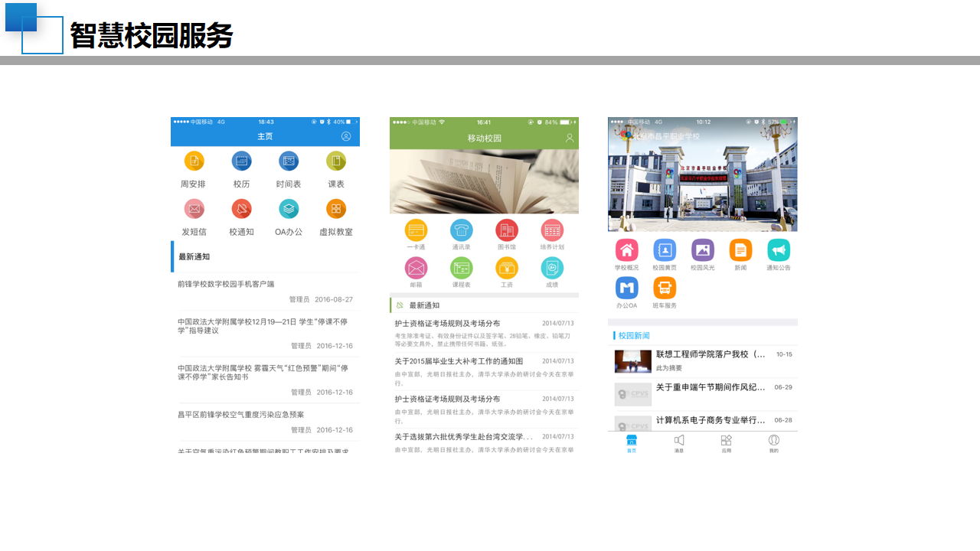The width and height of the screenshot is (980, 551).
Task: Tap the 发短信 send SMS icon
Action: 194,208
